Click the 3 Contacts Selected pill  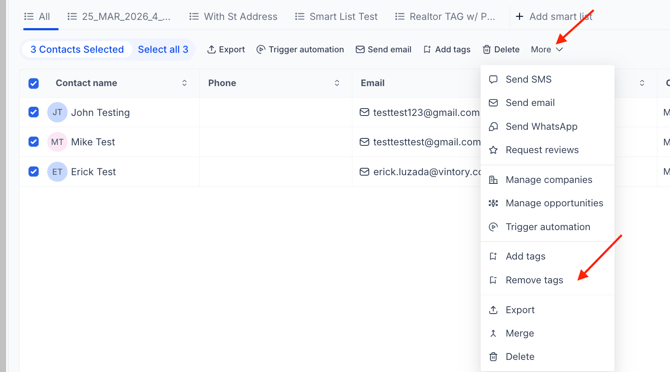(x=77, y=50)
